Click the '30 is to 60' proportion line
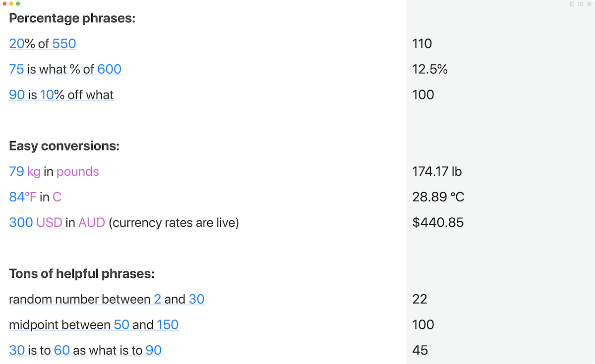This screenshot has width=595, height=364. tap(85, 350)
